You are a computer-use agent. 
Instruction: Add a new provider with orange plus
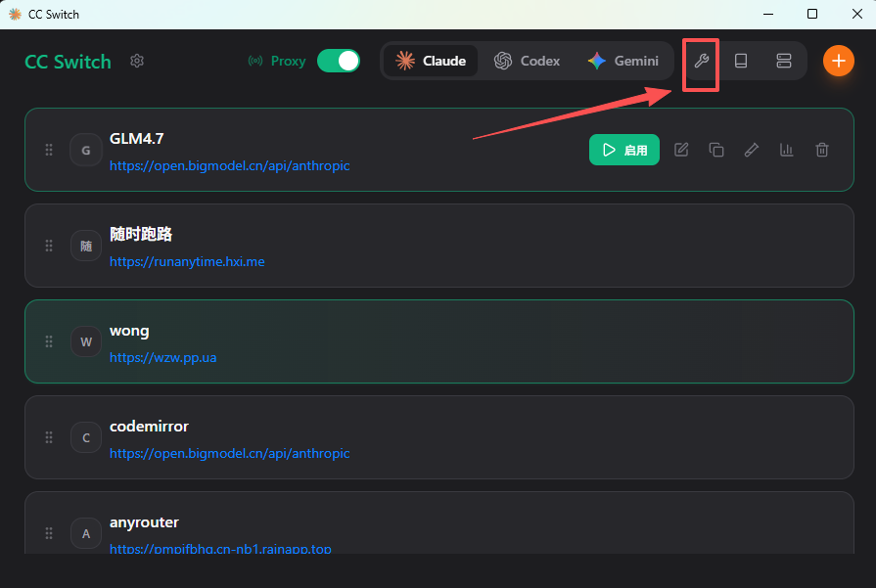839,61
